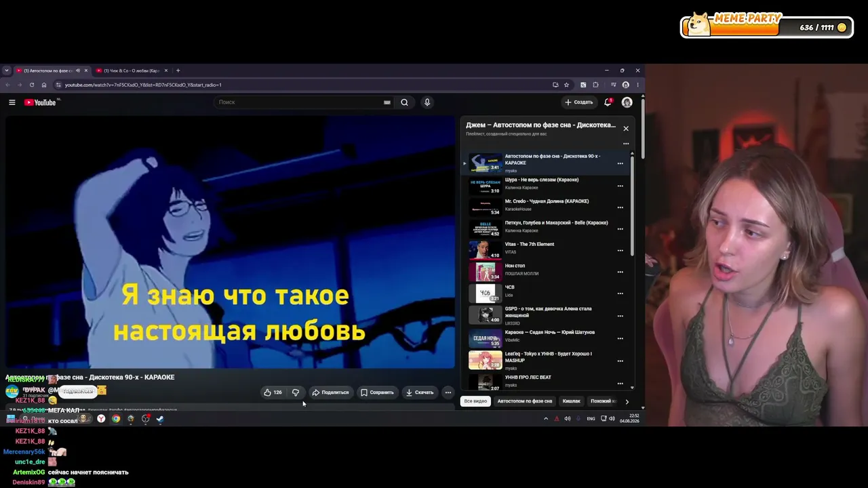The height and width of the screenshot is (488, 868).
Task: Open 'Караоке — Седая Ночь' playlist video
Action: point(550,333)
